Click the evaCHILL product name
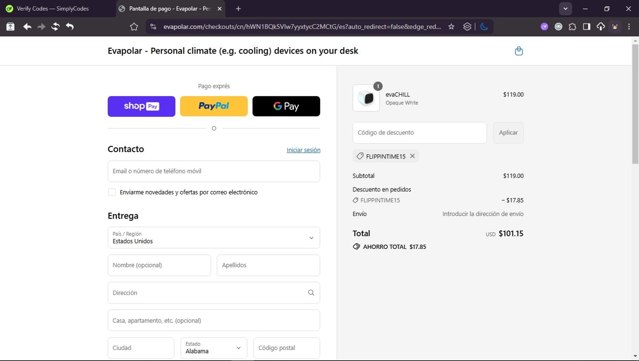This screenshot has height=361, width=639. 397,95
